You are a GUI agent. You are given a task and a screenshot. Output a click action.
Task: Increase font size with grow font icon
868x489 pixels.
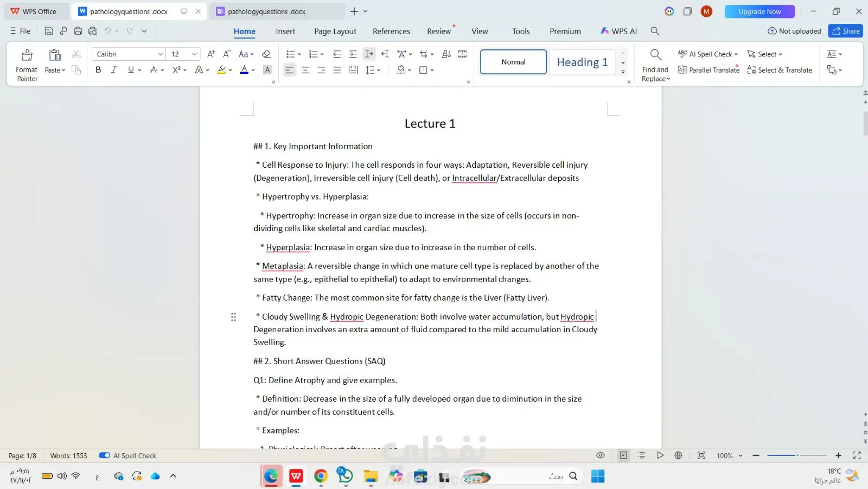pos(212,54)
